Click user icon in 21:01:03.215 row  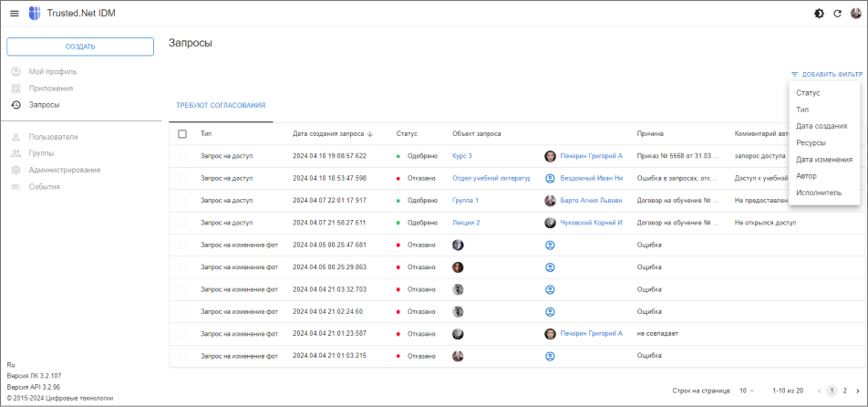tap(550, 356)
